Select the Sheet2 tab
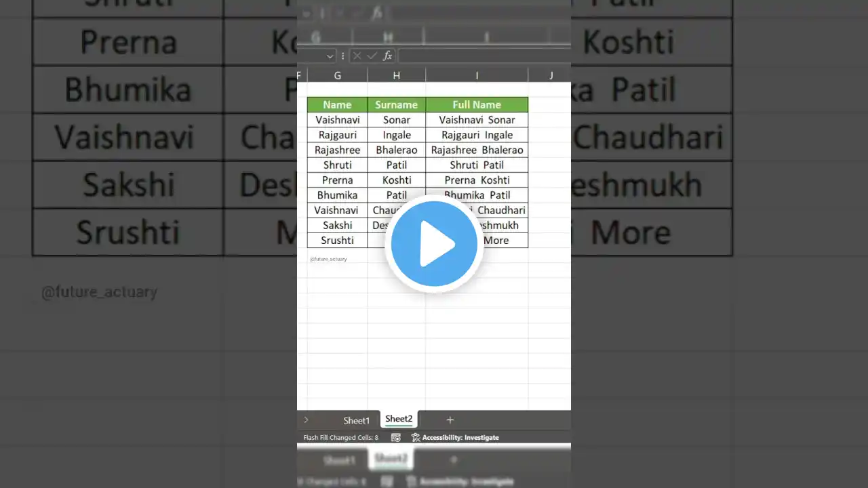This screenshot has height=488, width=868. pyautogui.click(x=399, y=420)
